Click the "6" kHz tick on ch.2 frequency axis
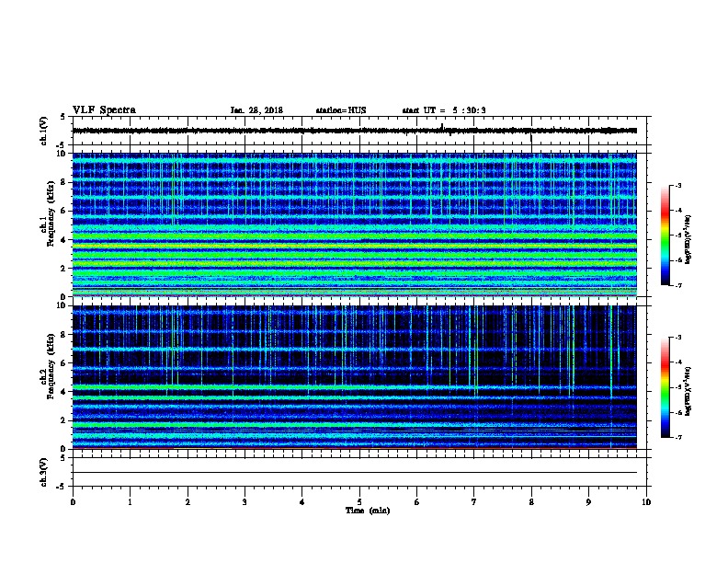Viewport: 728px width, 563px height. (x=63, y=362)
